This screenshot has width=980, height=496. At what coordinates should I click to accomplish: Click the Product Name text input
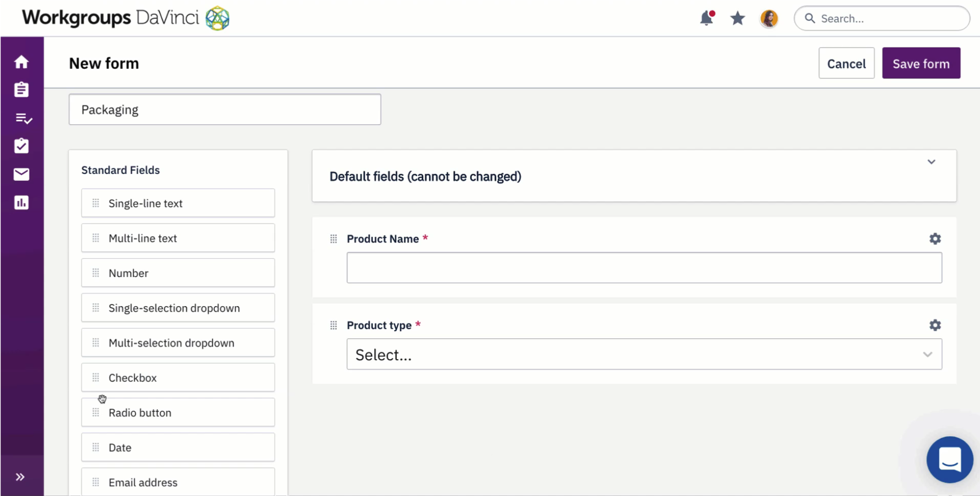pos(644,268)
